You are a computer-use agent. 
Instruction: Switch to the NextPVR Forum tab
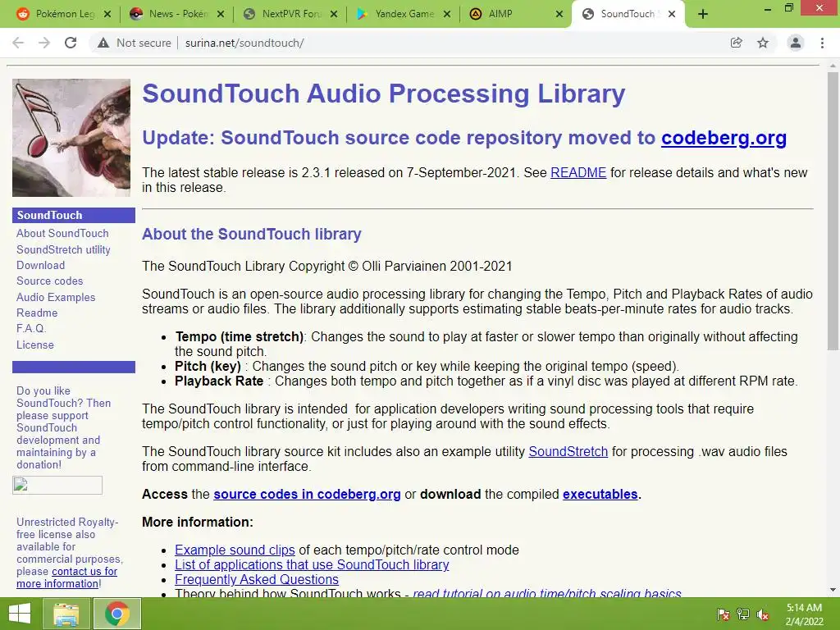pos(290,14)
